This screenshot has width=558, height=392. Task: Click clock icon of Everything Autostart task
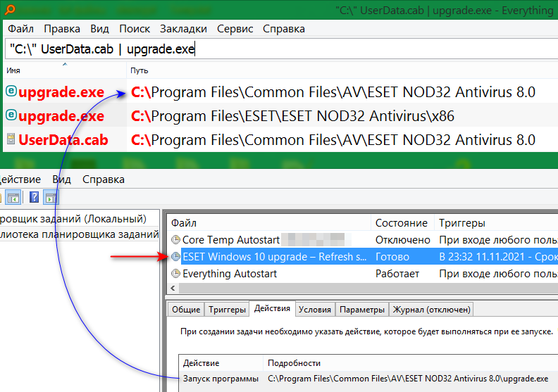(x=175, y=274)
